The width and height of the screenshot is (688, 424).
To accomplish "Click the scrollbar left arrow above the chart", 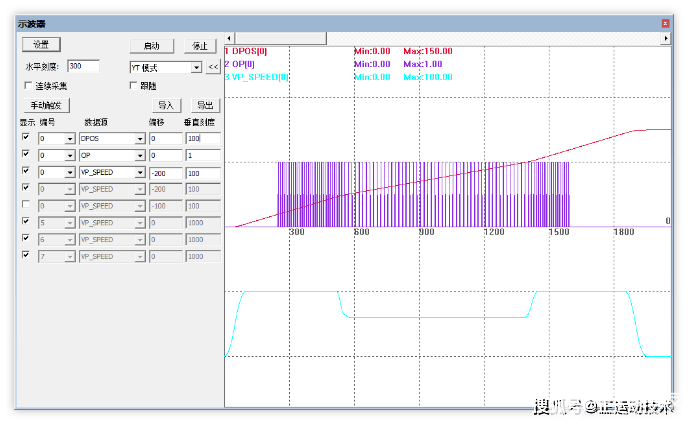I will 229,37.
